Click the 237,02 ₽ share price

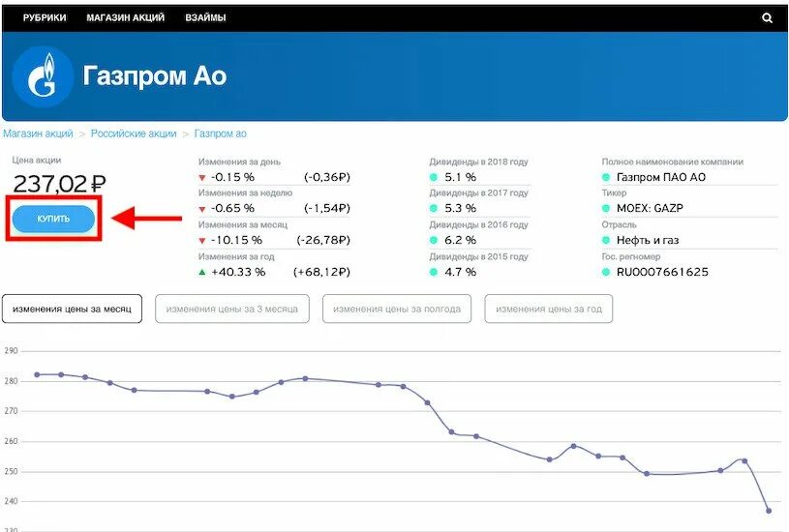coord(59,184)
